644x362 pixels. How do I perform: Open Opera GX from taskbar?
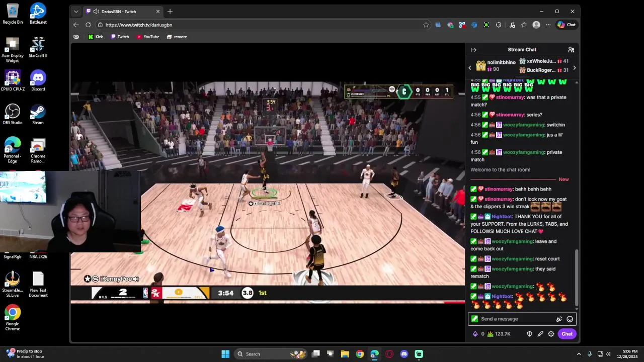click(389, 354)
